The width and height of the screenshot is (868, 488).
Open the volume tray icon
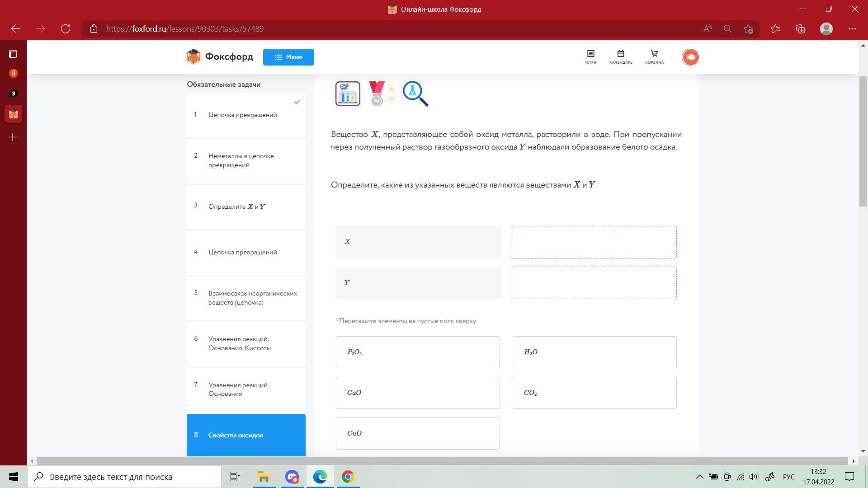click(753, 477)
